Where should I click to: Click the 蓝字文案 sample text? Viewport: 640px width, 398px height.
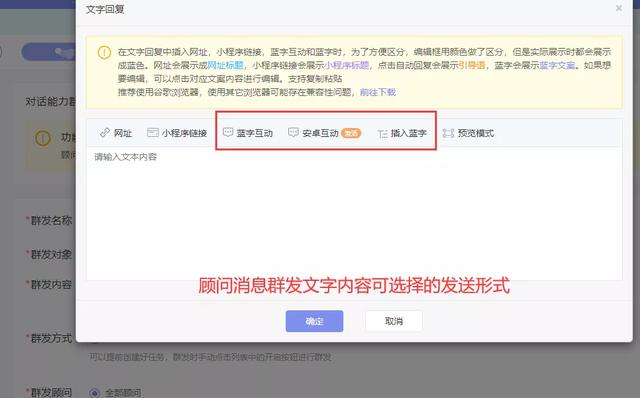557,65
